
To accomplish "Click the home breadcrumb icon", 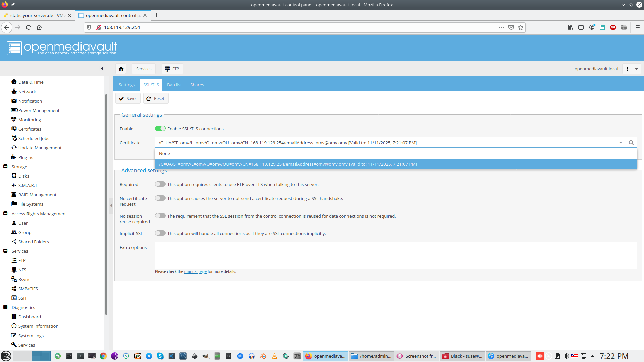I will pos(121,69).
